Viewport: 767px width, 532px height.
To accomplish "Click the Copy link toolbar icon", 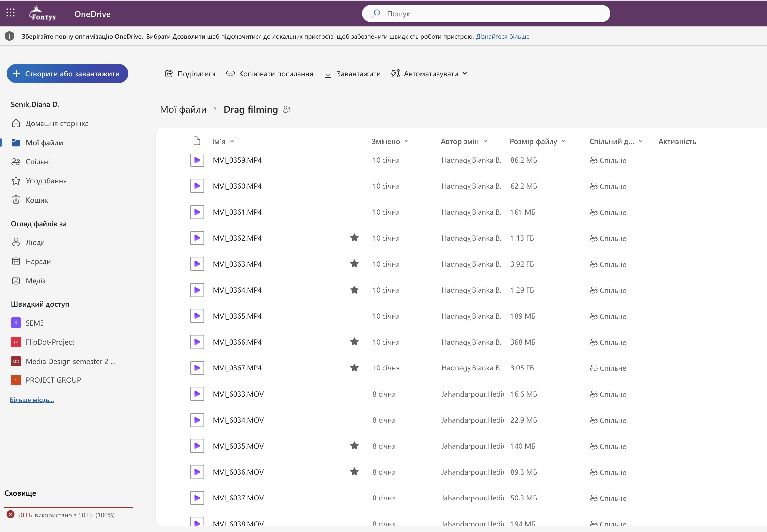I will [230, 74].
